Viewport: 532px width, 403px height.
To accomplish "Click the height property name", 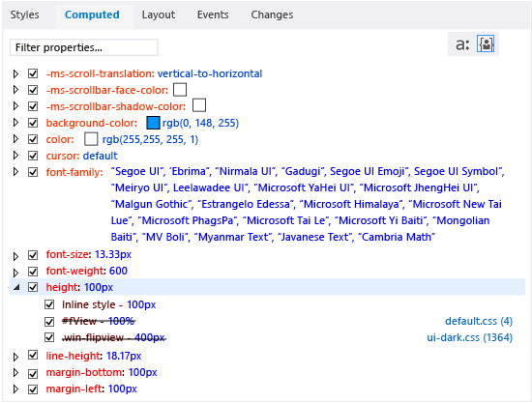I will click(x=62, y=287).
